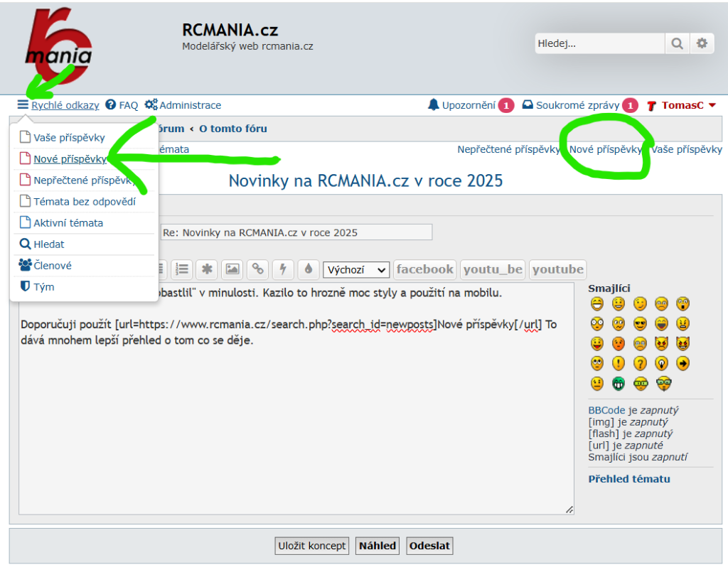Click the insert image toolbar icon
Viewport: 728px width, 572px height.
232,269
